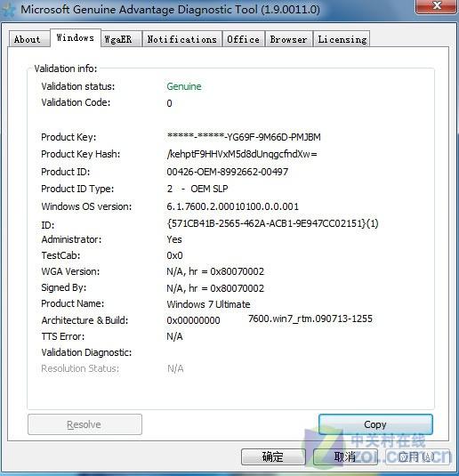Open the WgaER tab
Viewport: 459px width, 476px height.
(122, 39)
